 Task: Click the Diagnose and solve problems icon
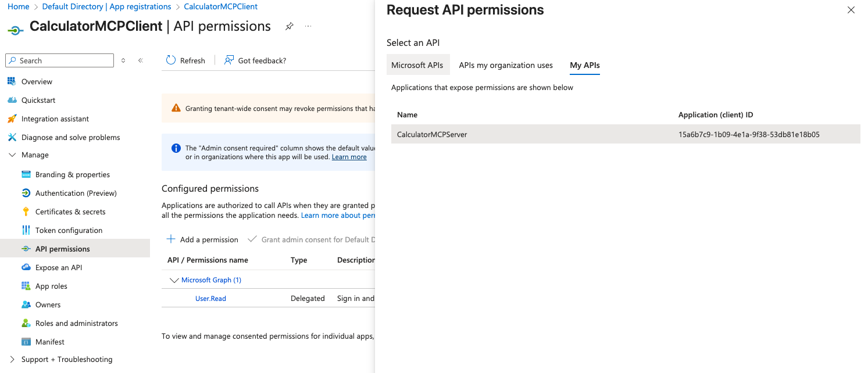point(12,137)
